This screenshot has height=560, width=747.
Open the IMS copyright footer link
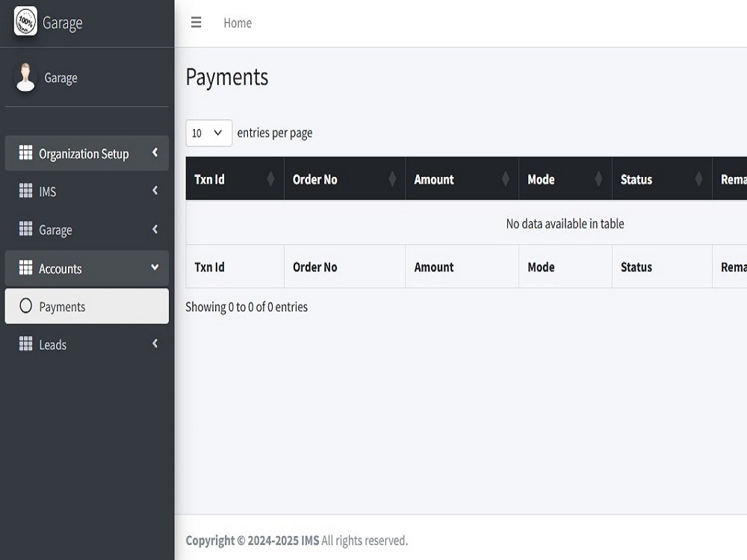click(x=310, y=541)
